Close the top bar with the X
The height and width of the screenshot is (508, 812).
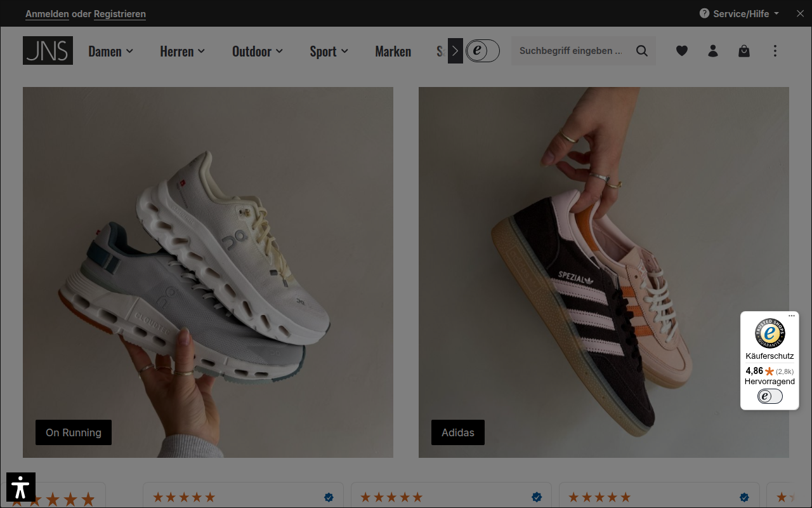(x=800, y=13)
